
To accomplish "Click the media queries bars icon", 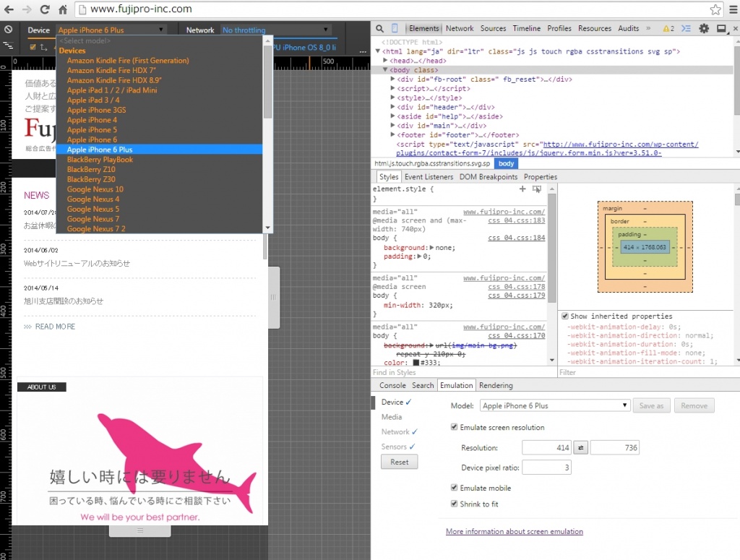I will click(8, 46).
